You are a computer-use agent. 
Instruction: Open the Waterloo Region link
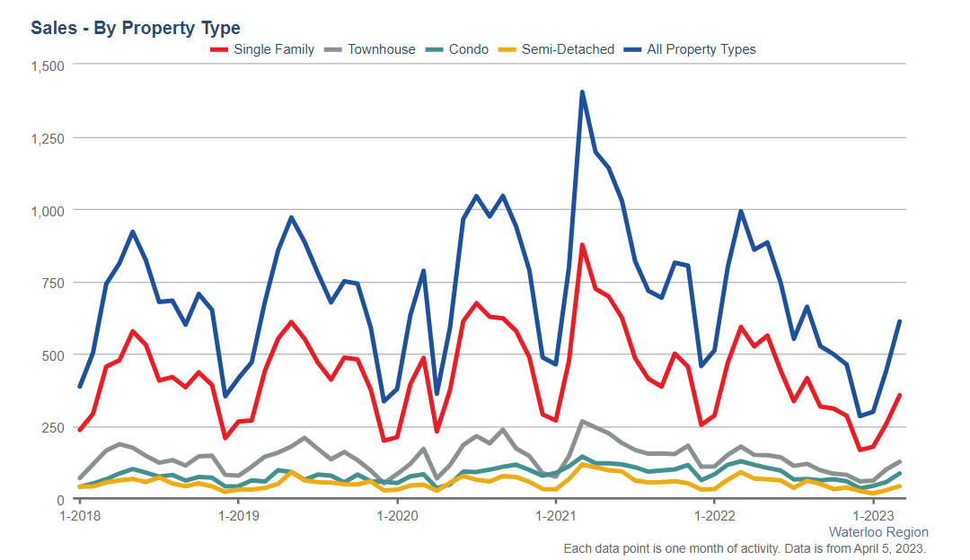878,532
